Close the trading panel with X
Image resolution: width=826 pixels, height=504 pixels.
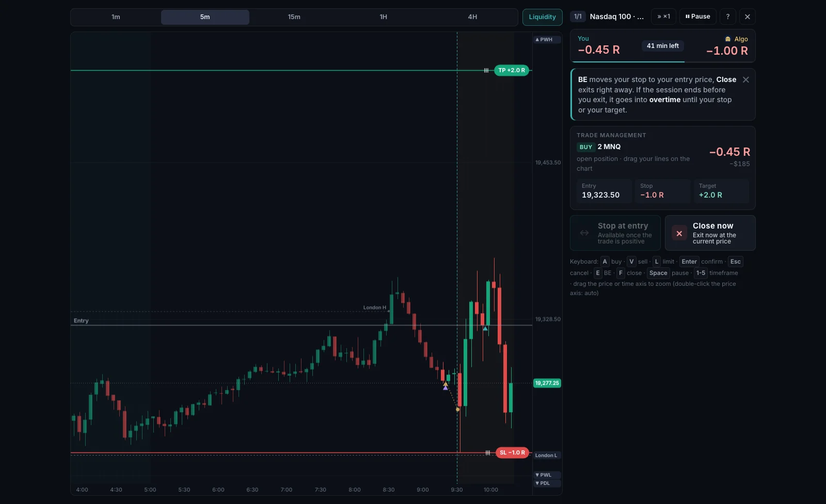(x=747, y=17)
